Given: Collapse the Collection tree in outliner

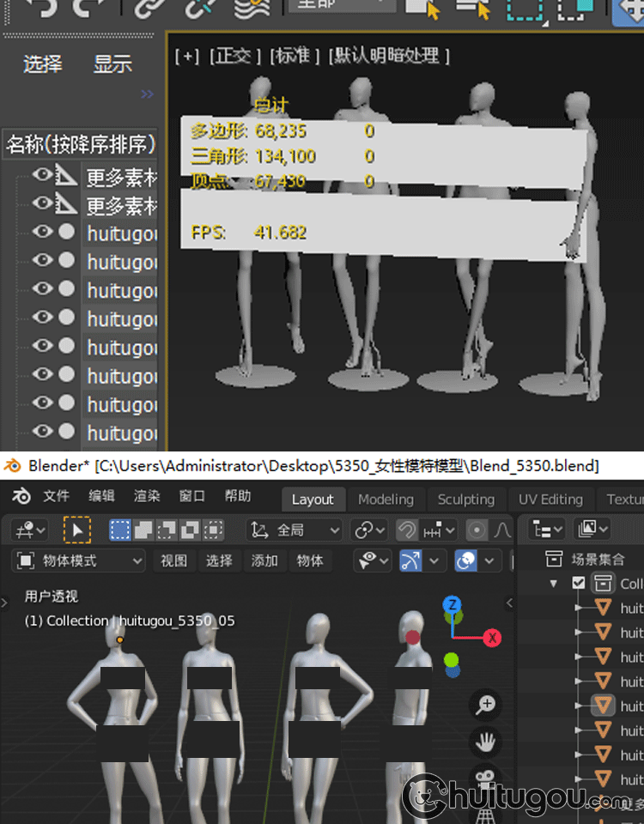Looking at the screenshot, I should (554, 584).
